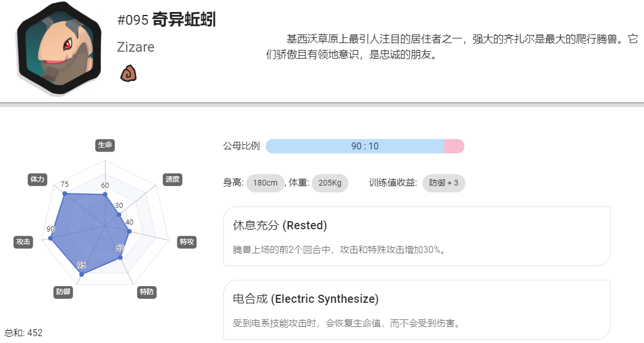Select the 特防 radar chart label
This screenshot has width=644, height=343.
point(146,292)
